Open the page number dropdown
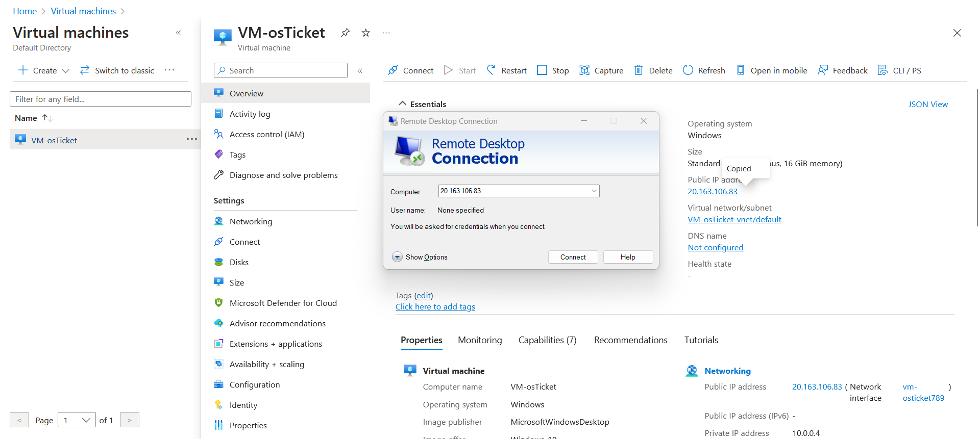This screenshot has height=439, width=980. pyautogui.click(x=77, y=420)
